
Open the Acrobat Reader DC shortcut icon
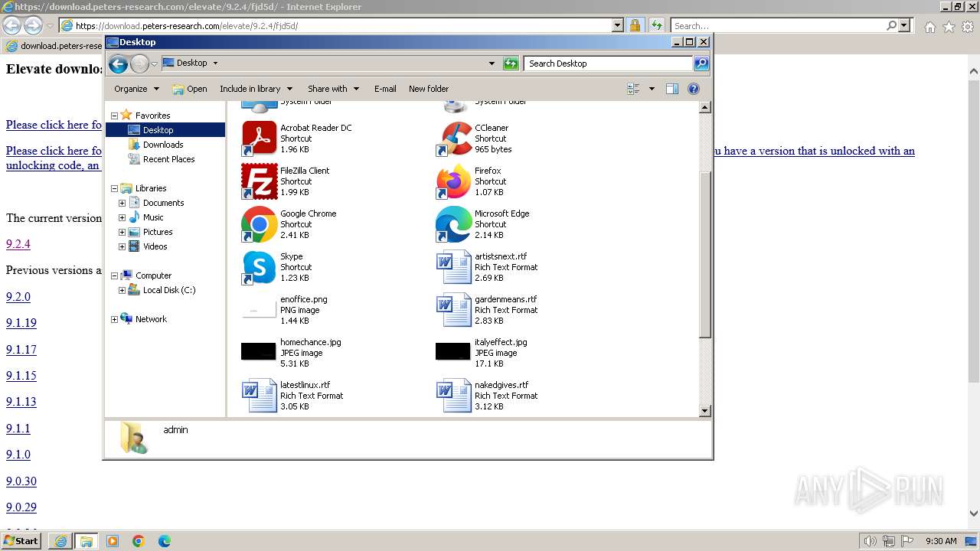tap(259, 139)
